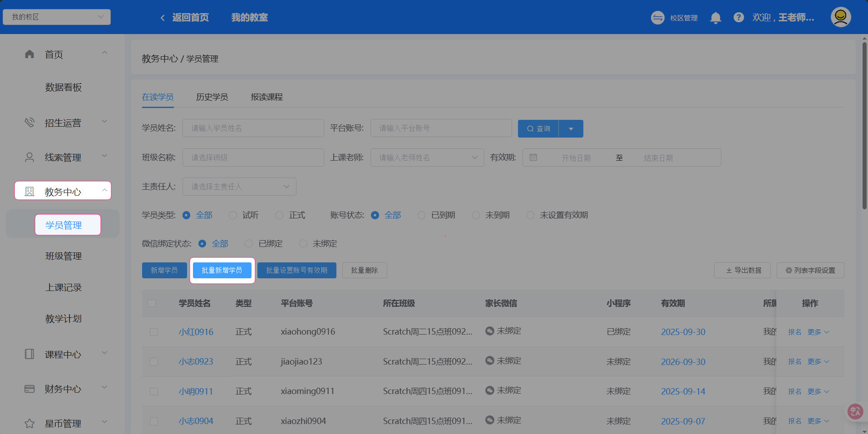Screen dimensions: 868x434
Task: Select the 已绑定 WeChat status radio
Action: [249, 244]
